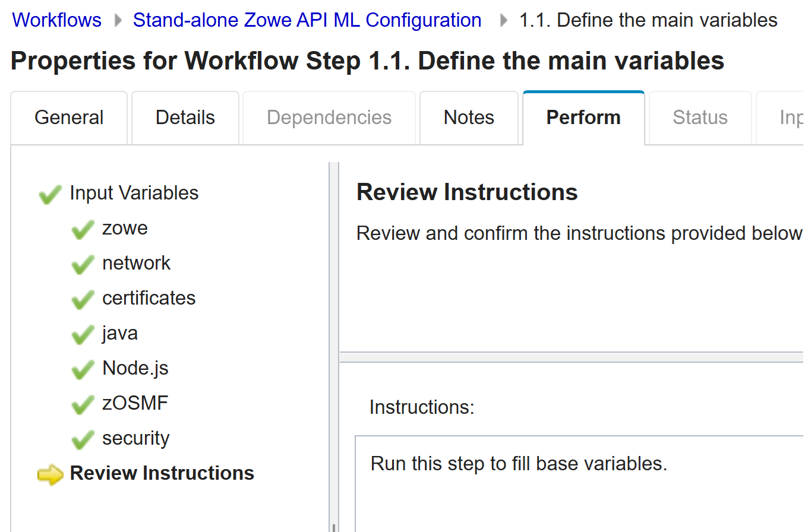Click the checkmark icon beside Node.js

83,370
